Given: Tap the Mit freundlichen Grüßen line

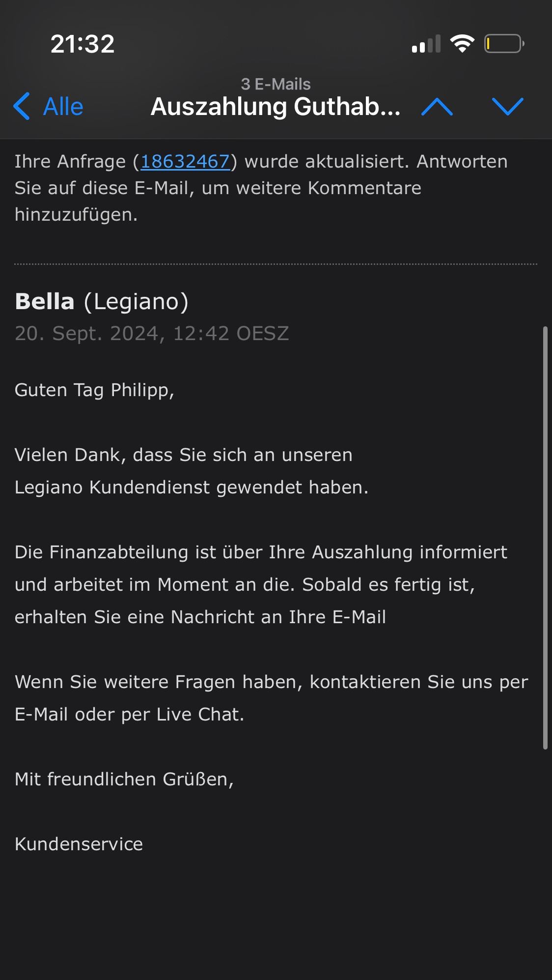Looking at the screenshot, I should (x=124, y=779).
